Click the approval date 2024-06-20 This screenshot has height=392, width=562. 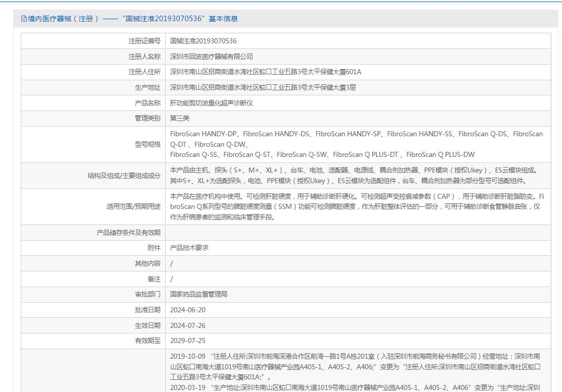pyautogui.click(x=188, y=310)
